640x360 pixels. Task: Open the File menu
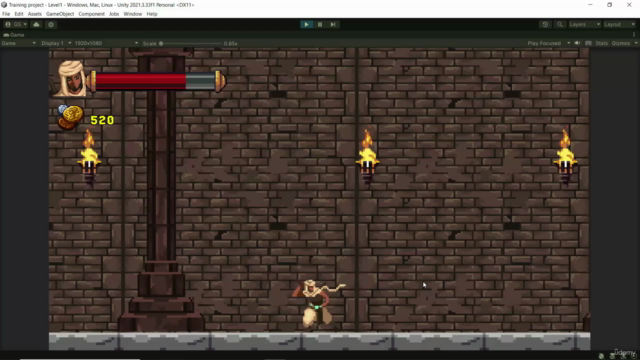tap(6, 14)
